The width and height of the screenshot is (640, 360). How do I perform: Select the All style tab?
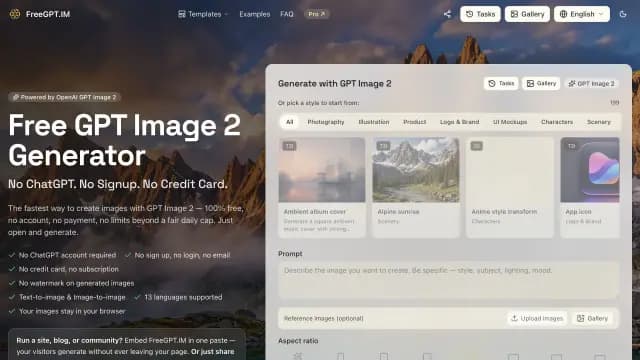pyautogui.click(x=289, y=122)
